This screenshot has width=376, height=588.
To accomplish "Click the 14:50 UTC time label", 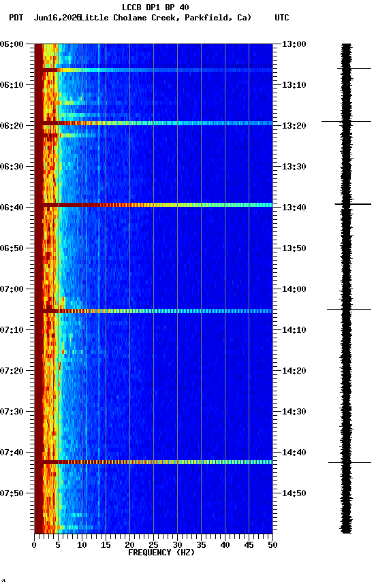I will (x=294, y=493).
